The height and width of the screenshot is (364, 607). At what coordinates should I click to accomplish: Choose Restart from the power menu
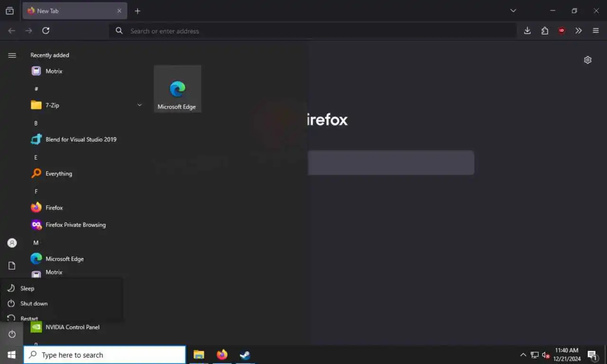[x=62, y=318]
